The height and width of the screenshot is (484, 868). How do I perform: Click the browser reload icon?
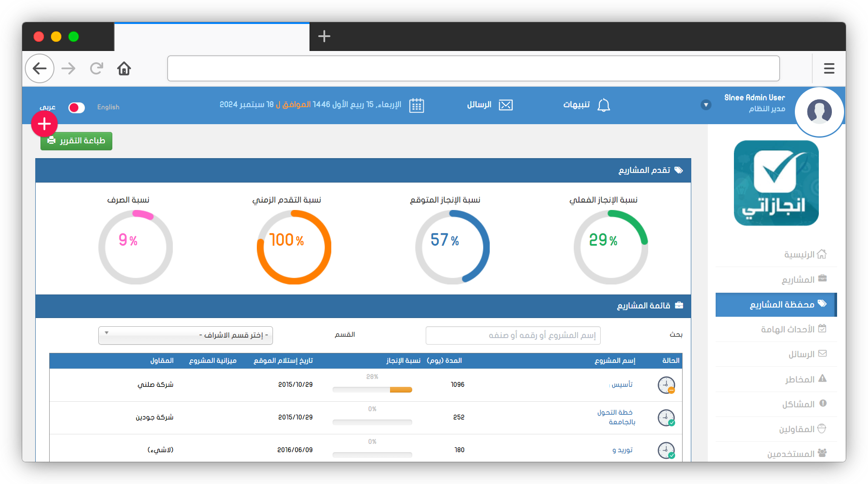point(96,69)
